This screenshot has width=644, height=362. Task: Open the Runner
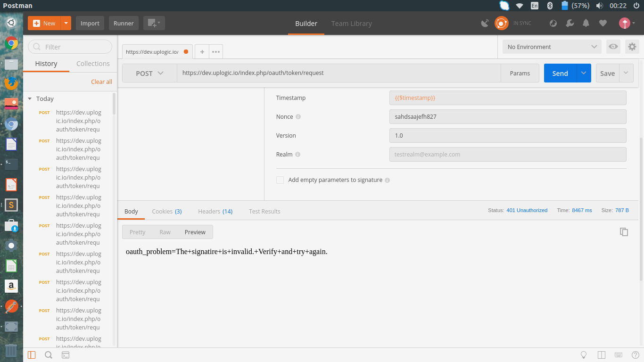pyautogui.click(x=124, y=23)
